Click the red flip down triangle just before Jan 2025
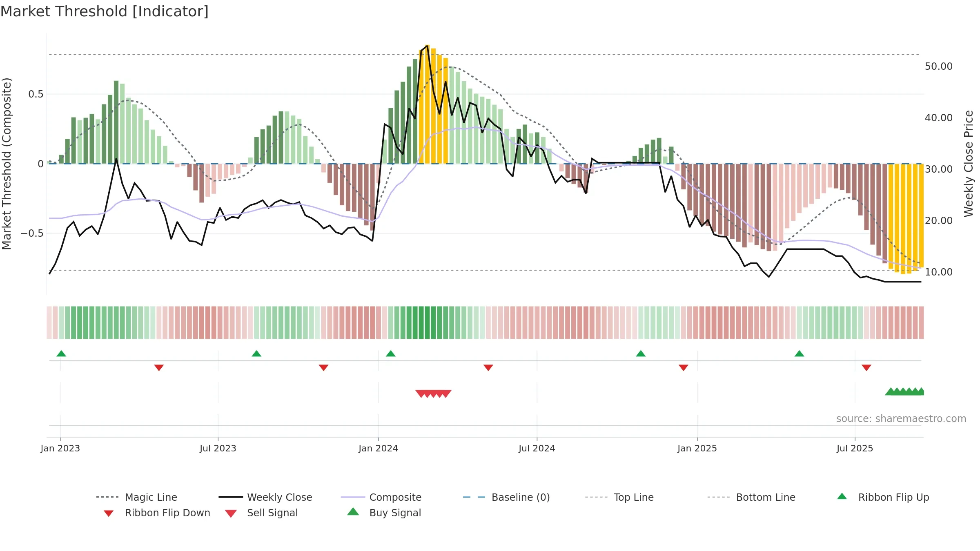The height and width of the screenshot is (551, 980). tap(684, 368)
